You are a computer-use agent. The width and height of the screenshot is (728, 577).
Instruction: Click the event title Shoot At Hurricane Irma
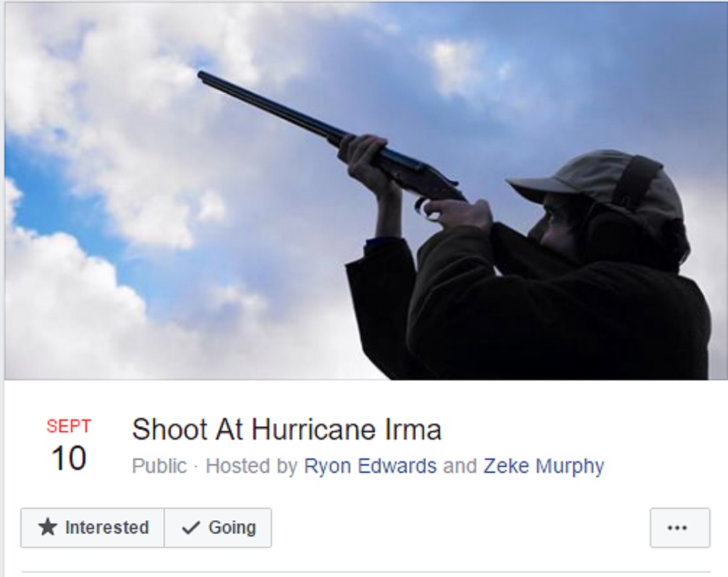click(x=287, y=429)
